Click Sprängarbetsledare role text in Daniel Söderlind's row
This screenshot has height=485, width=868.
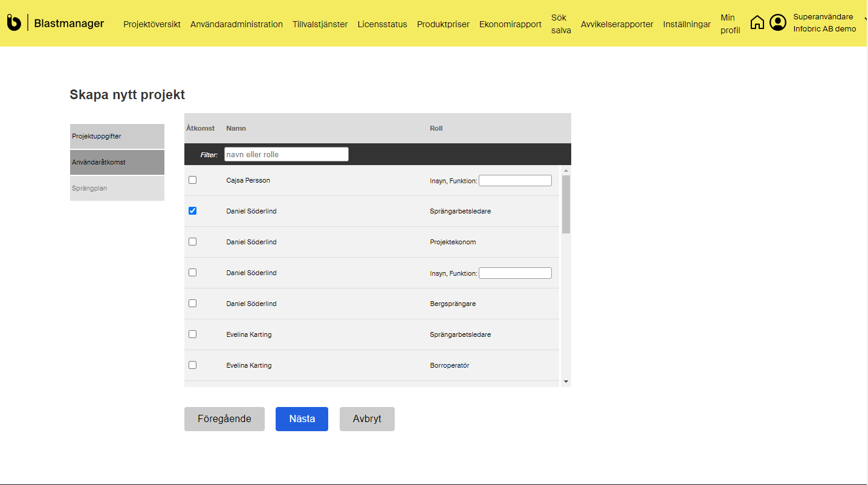pos(461,211)
